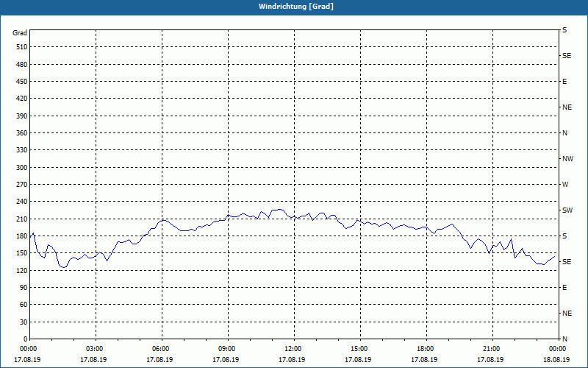Click the 06:00 time axis label

pos(159,349)
